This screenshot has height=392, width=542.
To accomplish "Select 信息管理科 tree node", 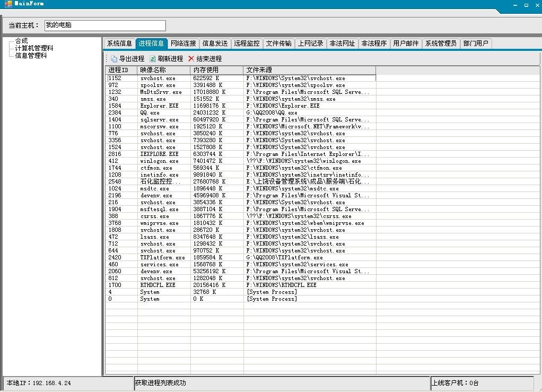I will [x=31, y=55].
